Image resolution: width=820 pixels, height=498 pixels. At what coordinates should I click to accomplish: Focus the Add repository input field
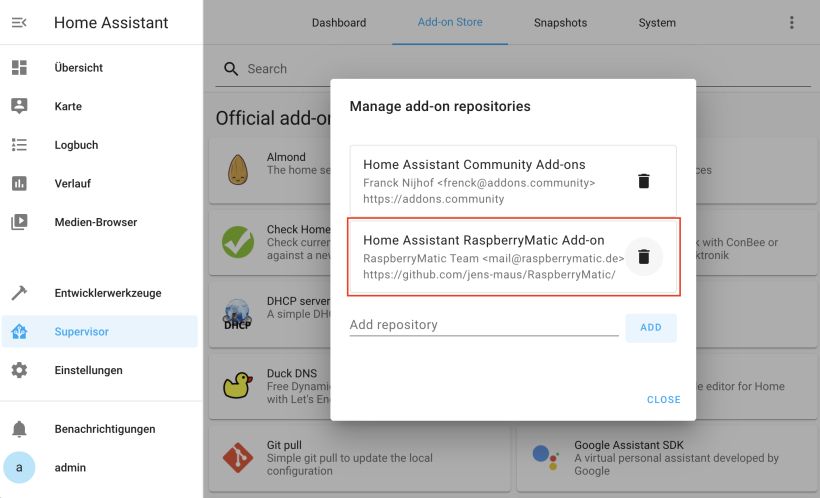[484, 325]
